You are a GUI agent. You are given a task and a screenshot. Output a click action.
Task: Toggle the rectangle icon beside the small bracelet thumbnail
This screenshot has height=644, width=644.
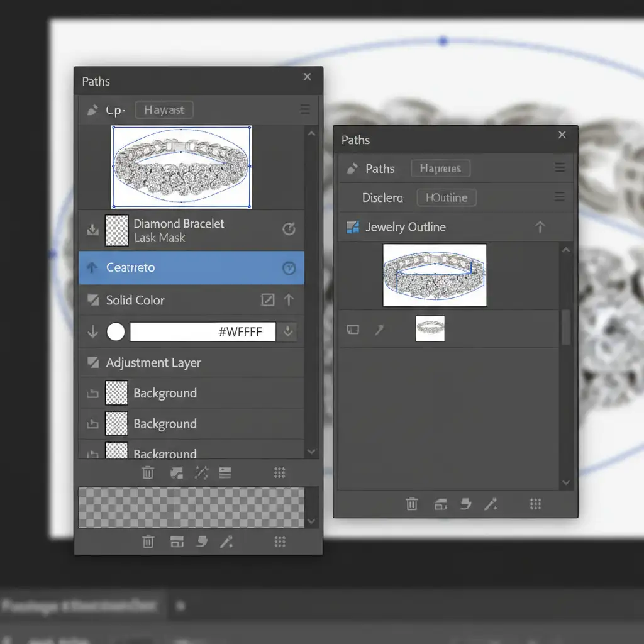(x=353, y=329)
